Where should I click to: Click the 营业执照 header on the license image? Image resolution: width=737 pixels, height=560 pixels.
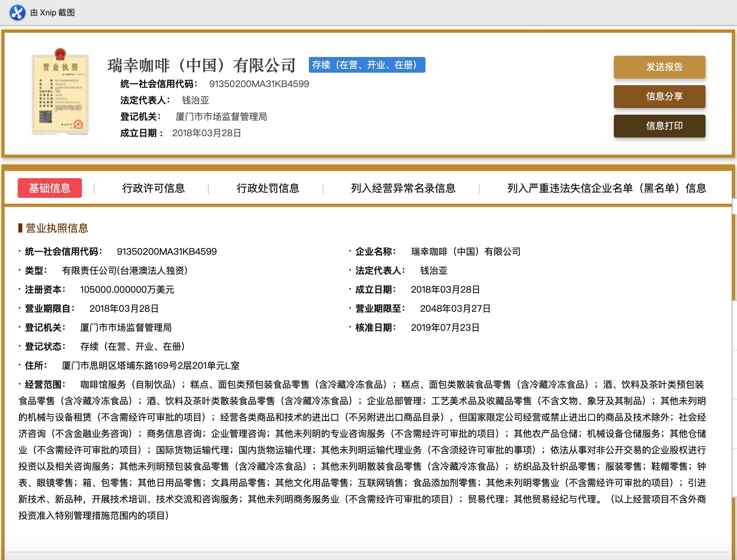60,67
